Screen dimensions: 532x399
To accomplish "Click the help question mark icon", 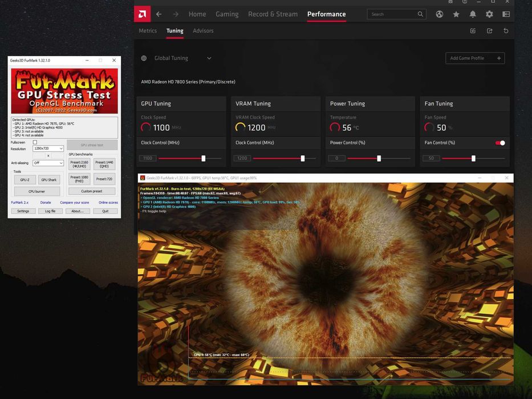I will (x=465, y=2).
